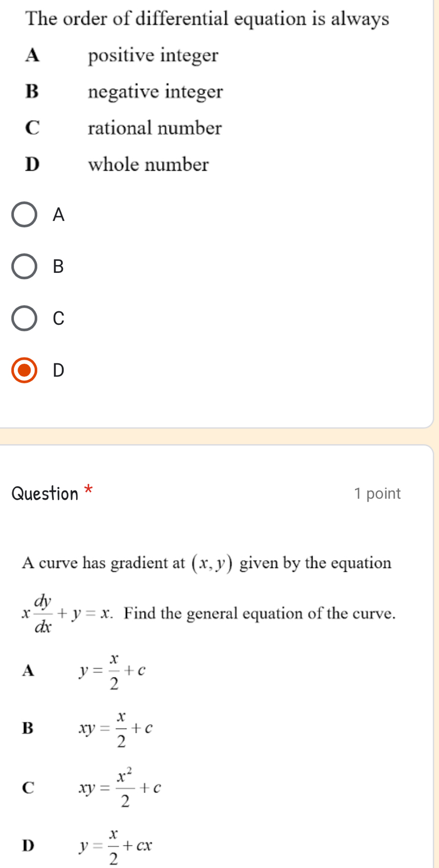439x868 pixels.
Task: Click the selected radio button D
Action: pyautogui.click(x=24, y=370)
